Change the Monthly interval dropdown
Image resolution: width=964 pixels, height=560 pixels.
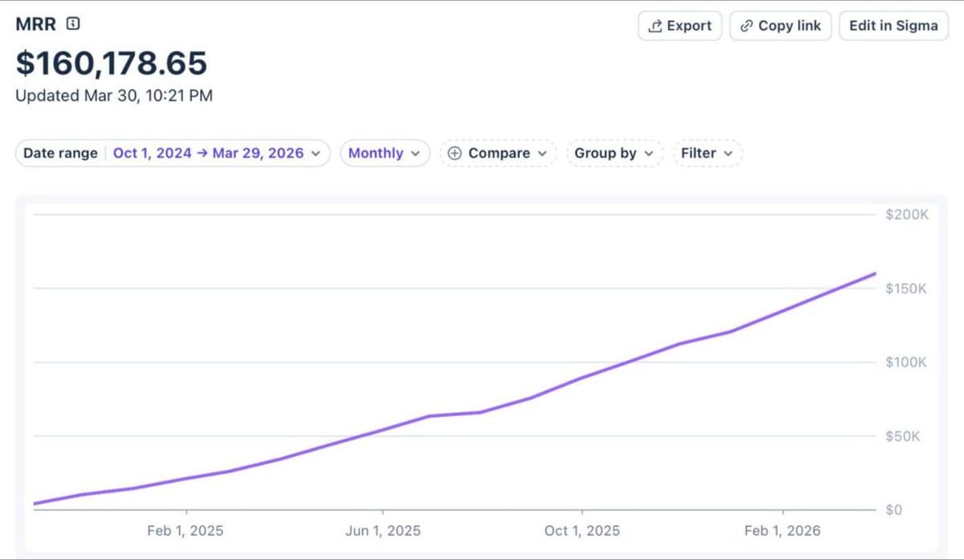tap(385, 153)
